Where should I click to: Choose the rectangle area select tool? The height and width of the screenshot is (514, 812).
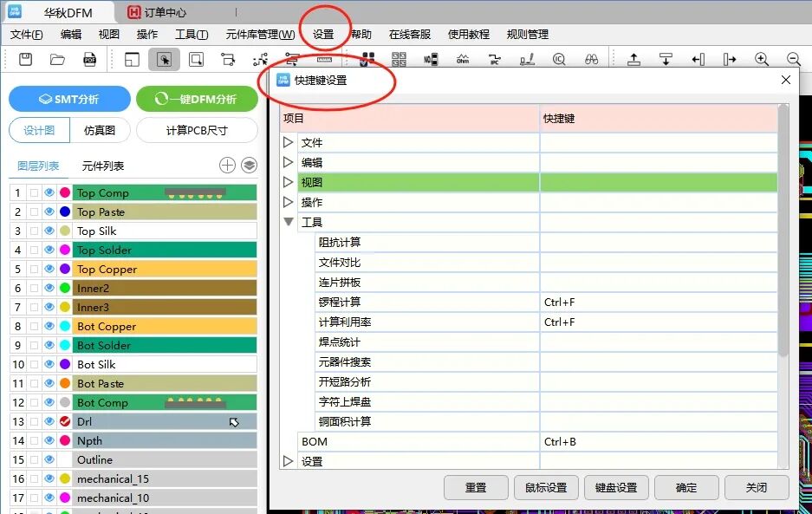coord(196,60)
